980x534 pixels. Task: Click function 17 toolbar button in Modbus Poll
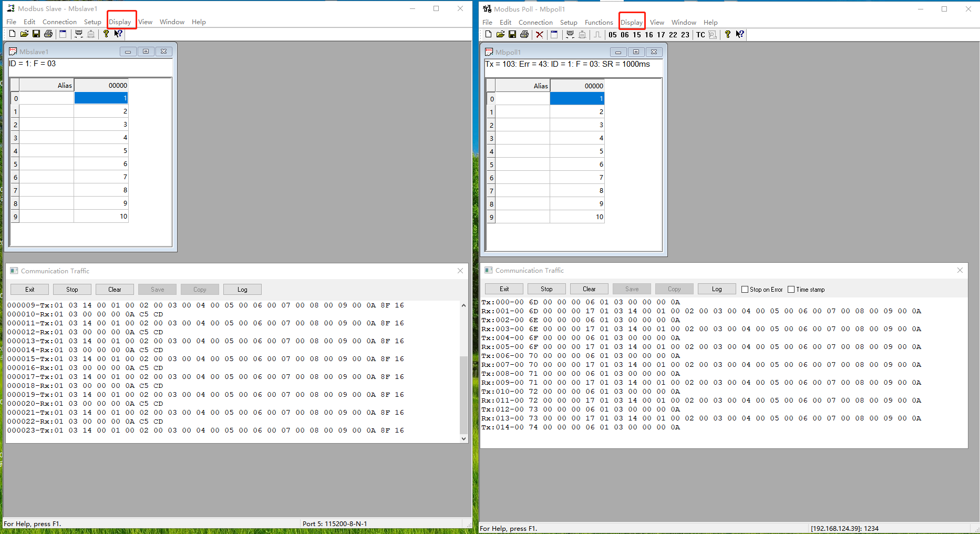coord(661,35)
